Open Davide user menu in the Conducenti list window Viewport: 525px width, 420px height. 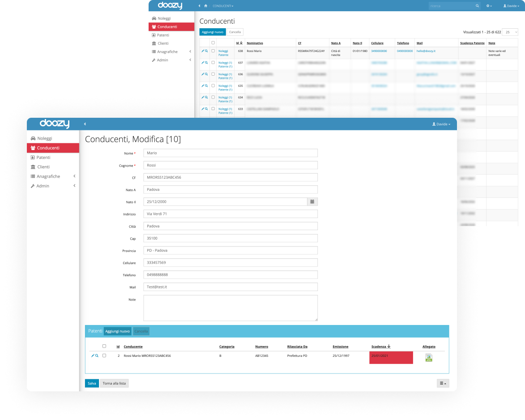[x=511, y=6]
